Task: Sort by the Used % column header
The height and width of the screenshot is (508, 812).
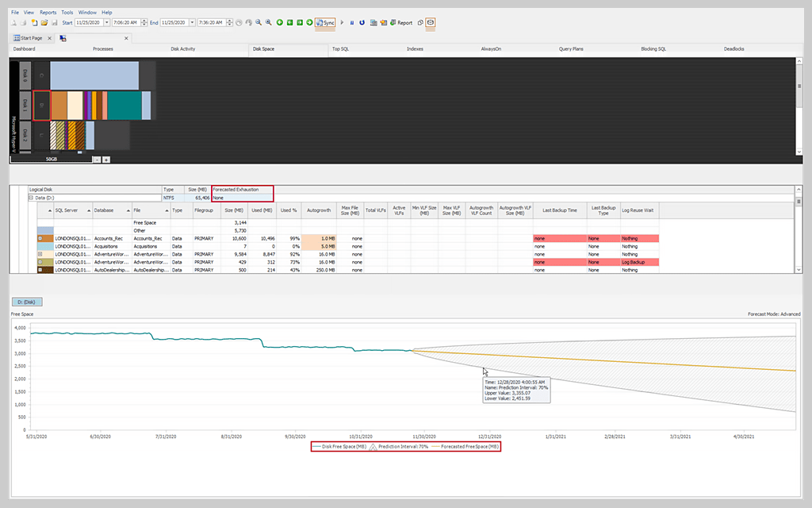Action: tap(287, 210)
